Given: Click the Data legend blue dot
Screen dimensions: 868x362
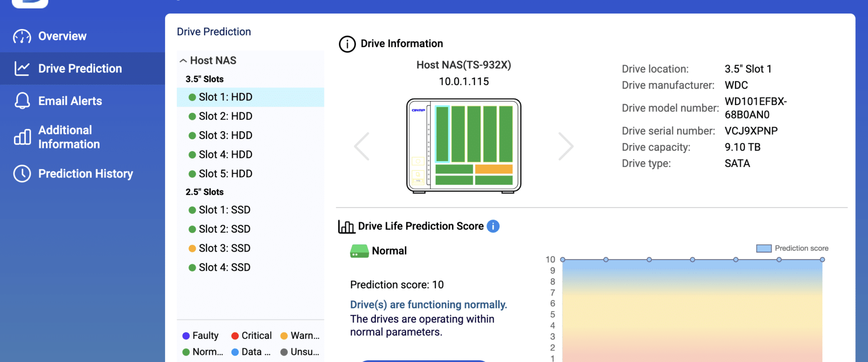Looking at the screenshot, I should click(x=235, y=352).
